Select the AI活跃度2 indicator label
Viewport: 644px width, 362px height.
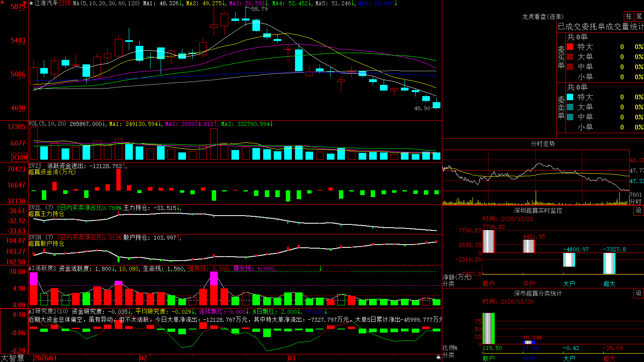(x=43, y=268)
